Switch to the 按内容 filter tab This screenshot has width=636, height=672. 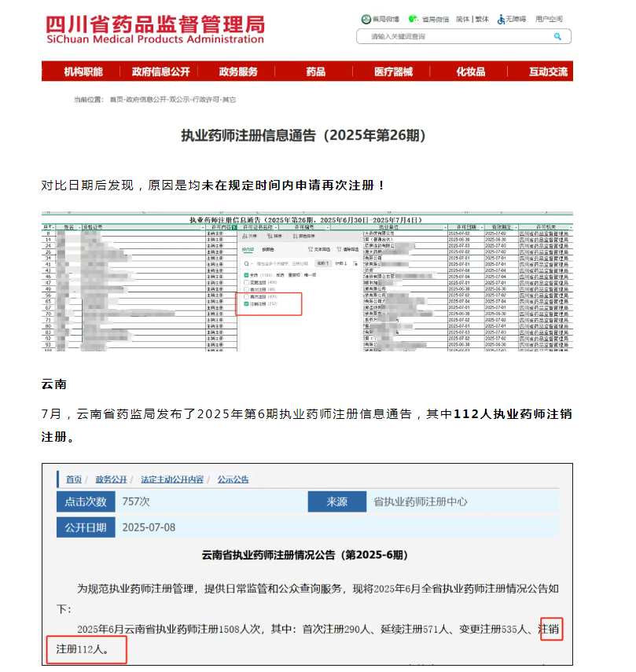click(248, 249)
